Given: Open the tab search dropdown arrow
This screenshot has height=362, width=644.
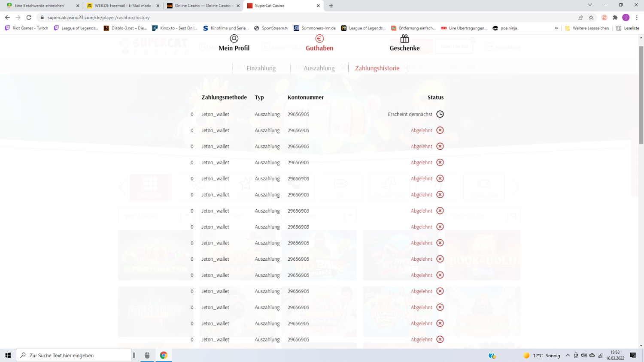Looking at the screenshot, I should [590, 5].
